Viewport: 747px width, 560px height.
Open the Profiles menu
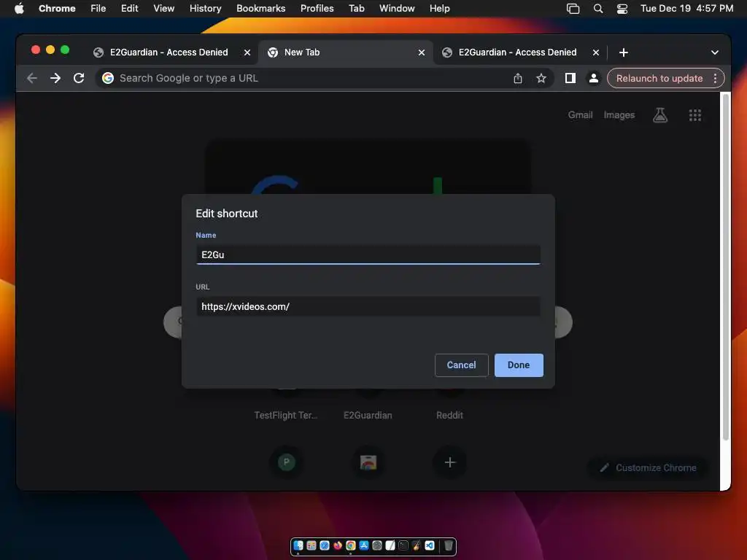[317, 8]
